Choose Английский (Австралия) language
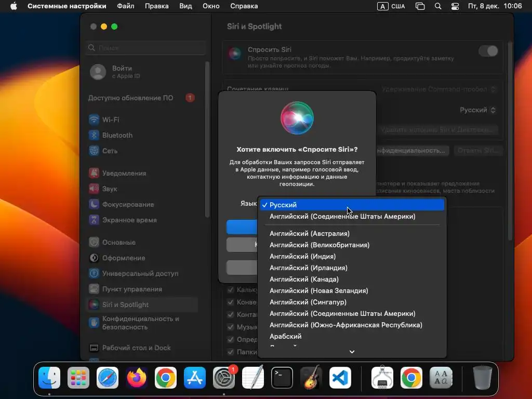 (x=352, y=233)
